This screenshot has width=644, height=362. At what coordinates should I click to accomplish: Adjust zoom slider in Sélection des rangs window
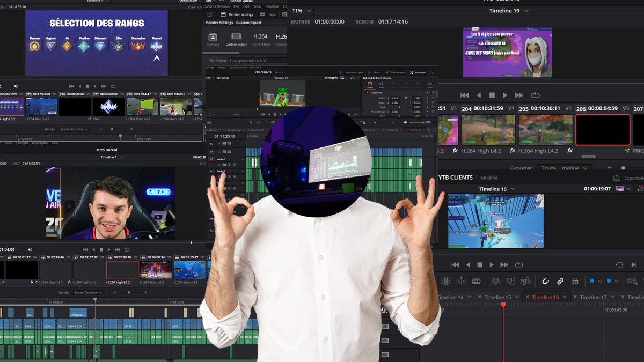point(111,129)
